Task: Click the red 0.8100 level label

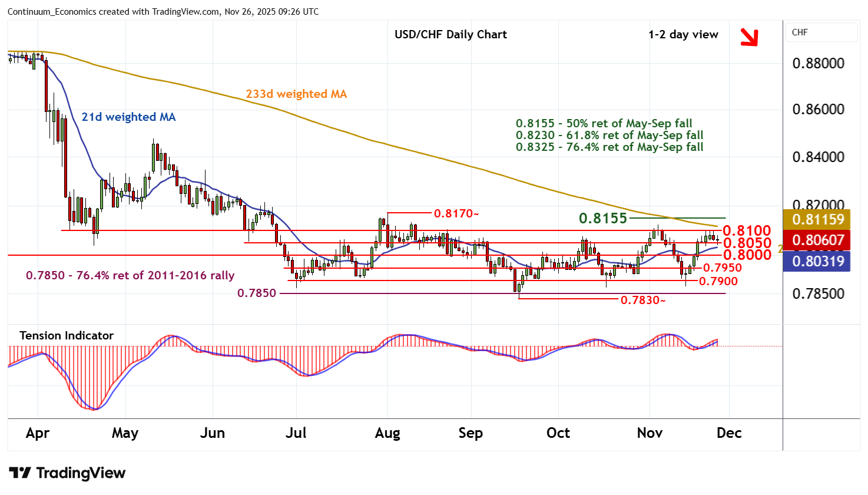Action: (746, 230)
